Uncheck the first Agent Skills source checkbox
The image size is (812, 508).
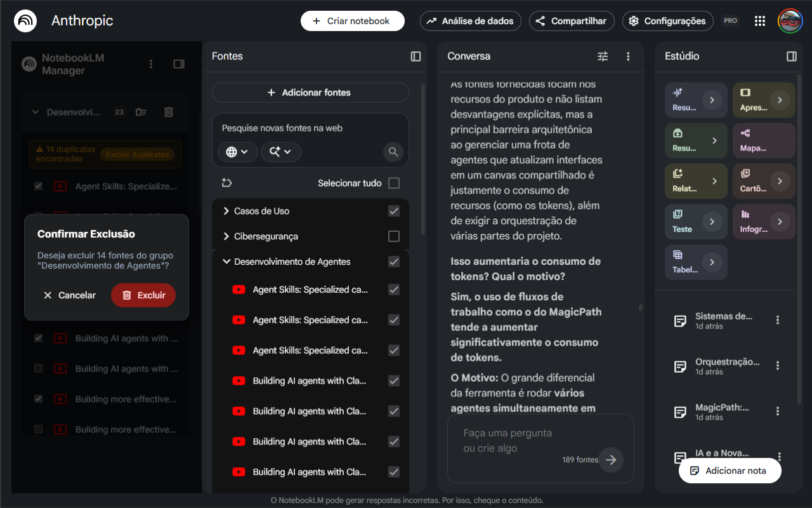[394, 290]
